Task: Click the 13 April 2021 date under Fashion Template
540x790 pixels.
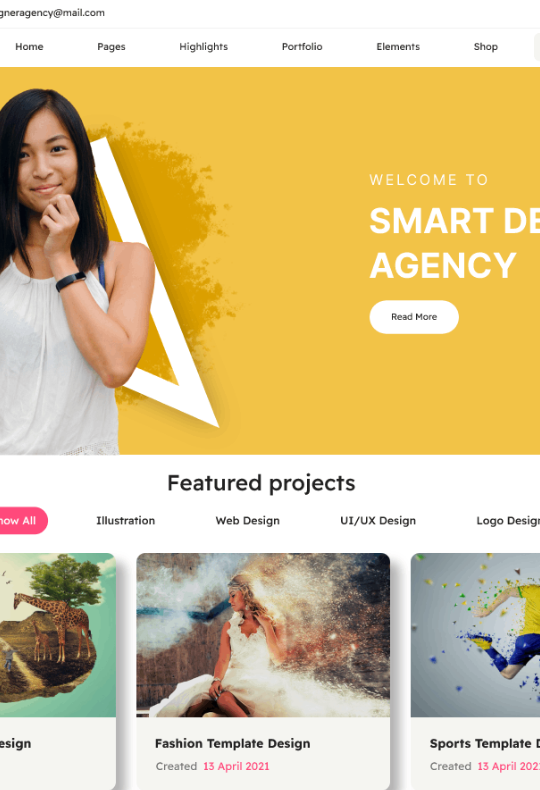Action: click(x=236, y=766)
